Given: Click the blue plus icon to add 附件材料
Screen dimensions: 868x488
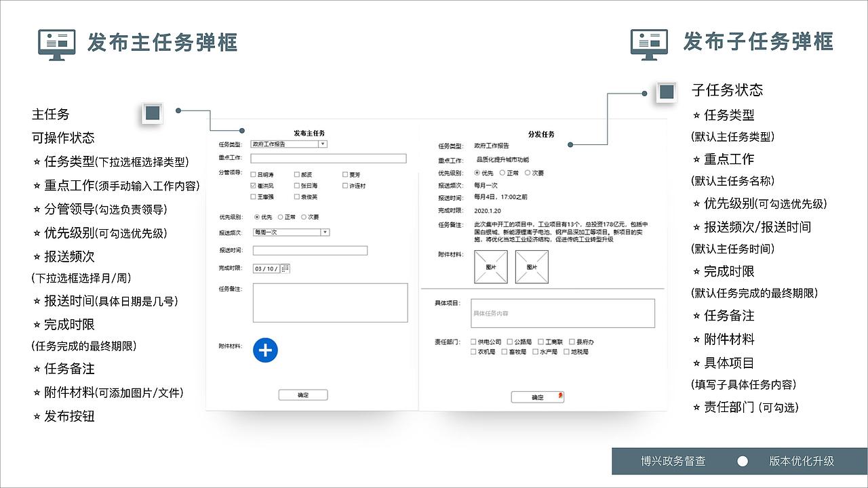Looking at the screenshot, I should pyautogui.click(x=265, y=350).
